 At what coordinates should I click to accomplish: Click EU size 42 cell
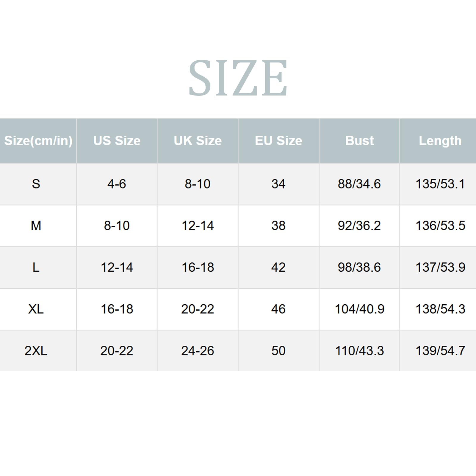278,267
